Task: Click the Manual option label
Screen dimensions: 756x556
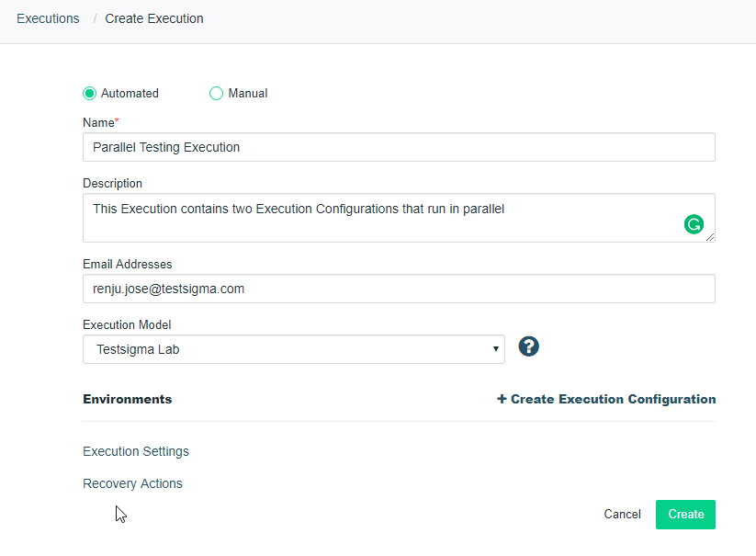Action: [x=248, y=93]
